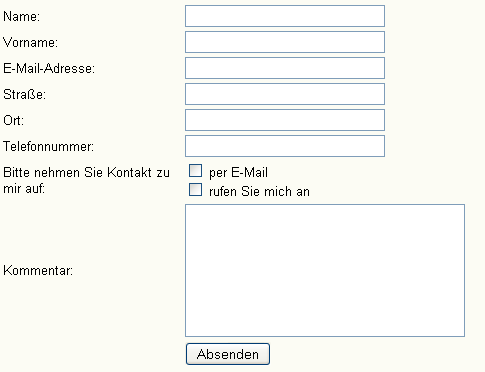
Task: Focus the Vorname text box
Action: click(285, 42)
